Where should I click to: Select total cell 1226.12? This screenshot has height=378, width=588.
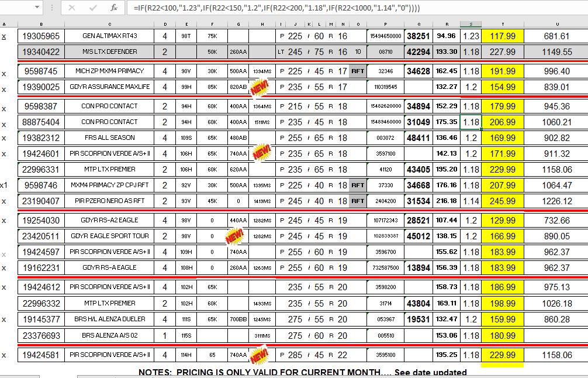[557, 201]
